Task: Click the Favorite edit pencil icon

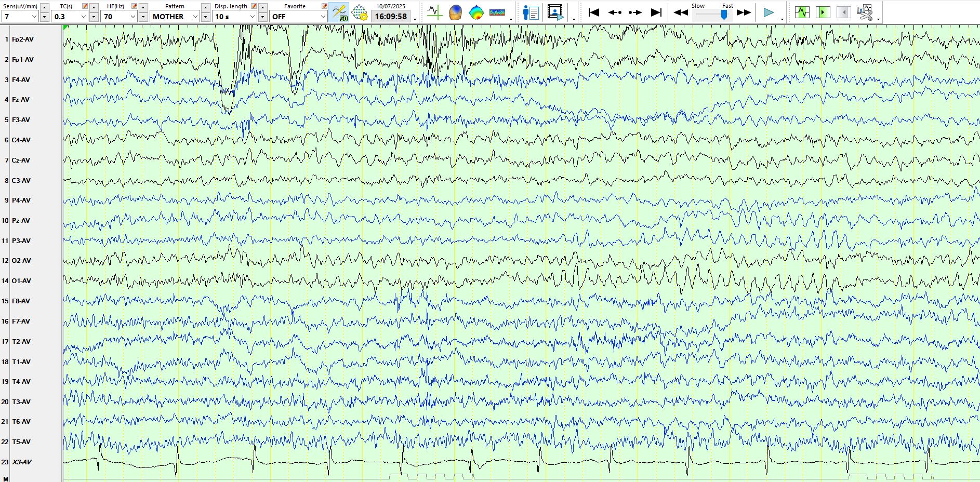Action: [324, 6]
